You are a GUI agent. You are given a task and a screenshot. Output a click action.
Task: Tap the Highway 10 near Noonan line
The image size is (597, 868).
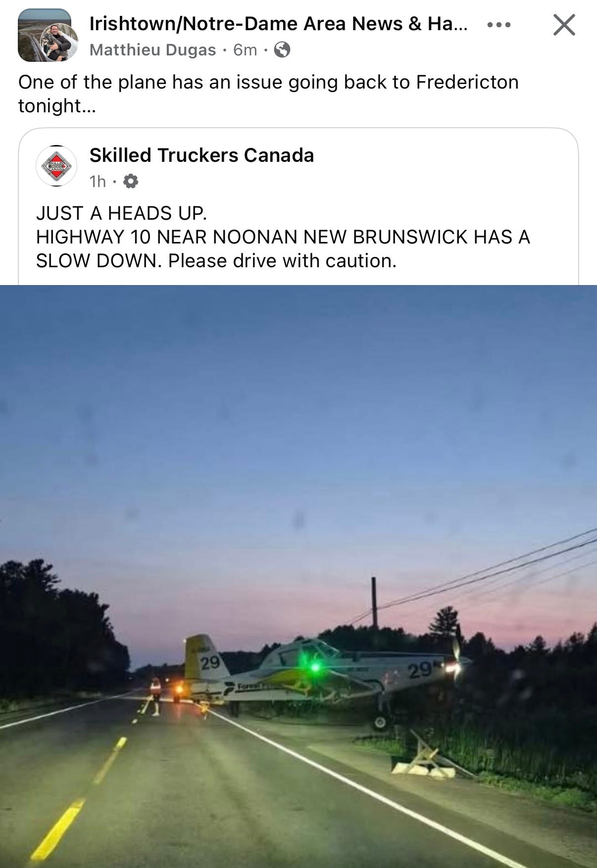pos(283,237)
